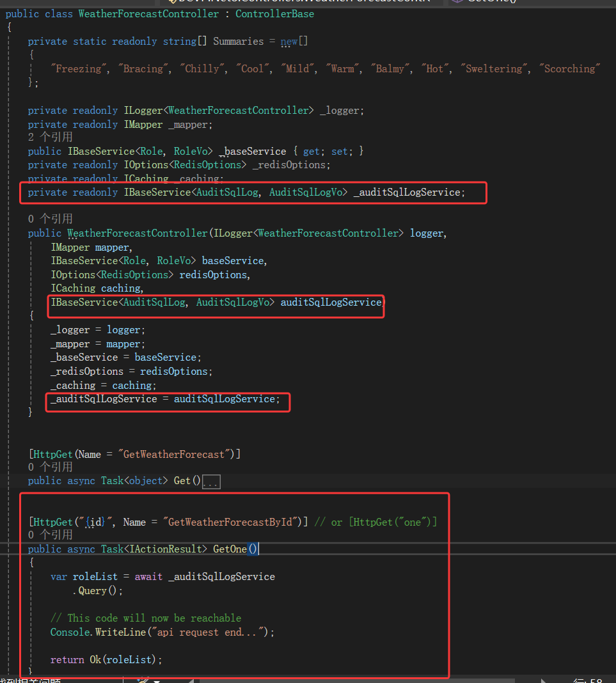Click the "Sweltering" string literal
This screenshot has width=616, height=683.
494,69
